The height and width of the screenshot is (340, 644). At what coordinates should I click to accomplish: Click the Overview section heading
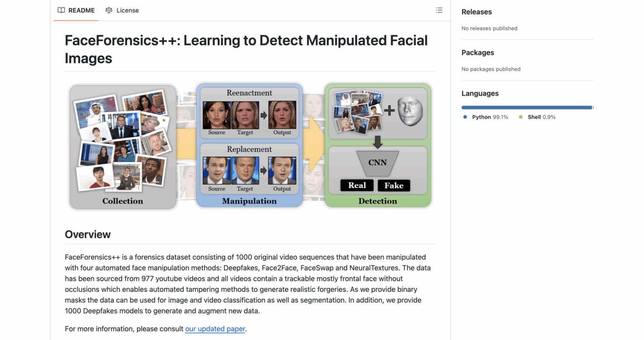(x=88, y=234)
